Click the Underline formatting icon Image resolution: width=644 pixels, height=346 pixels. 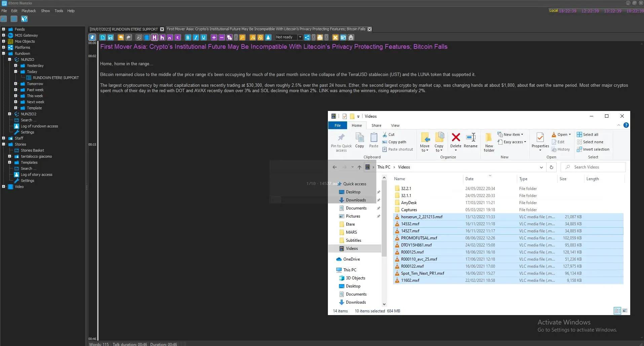click(203, 37)
